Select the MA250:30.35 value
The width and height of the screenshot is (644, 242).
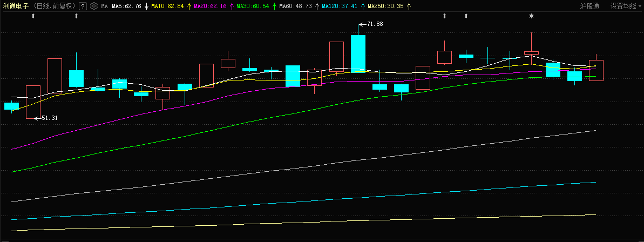tap(385, 6)
